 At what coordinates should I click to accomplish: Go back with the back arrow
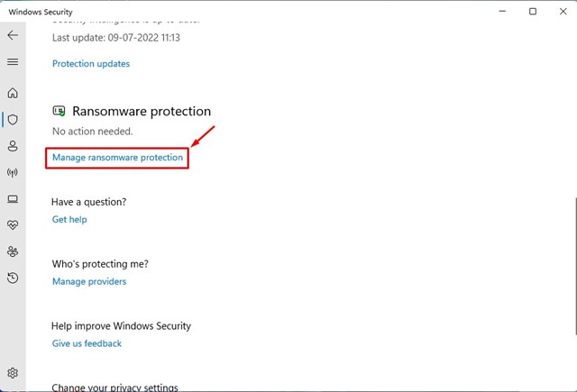[x=13, y=35]
